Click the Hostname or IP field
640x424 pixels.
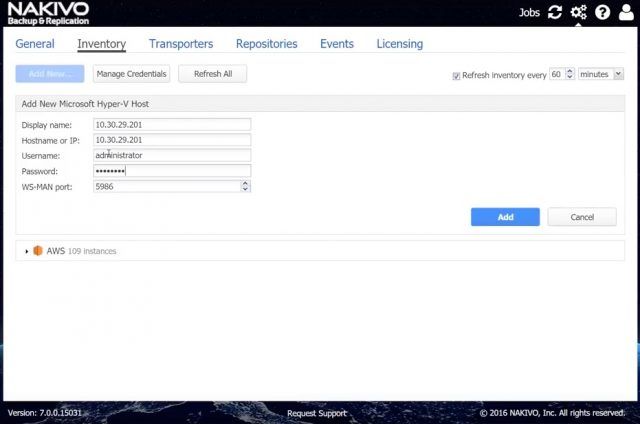point(172,140)
